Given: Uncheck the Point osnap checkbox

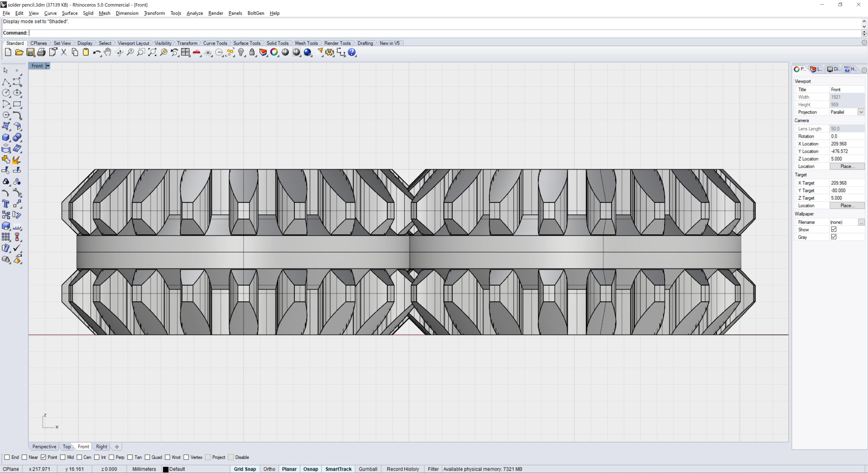Looking at the screenshot, I should (43, 457).
